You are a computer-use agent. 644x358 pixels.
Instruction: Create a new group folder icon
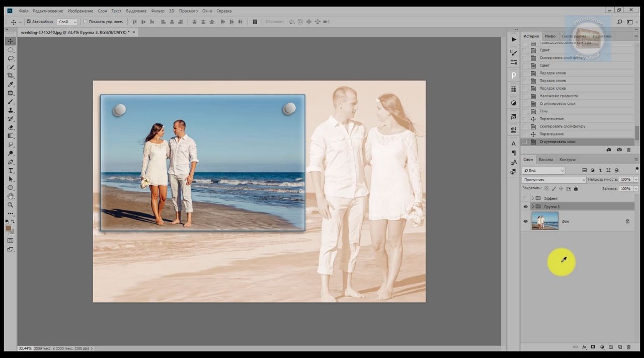pos(611,347)
